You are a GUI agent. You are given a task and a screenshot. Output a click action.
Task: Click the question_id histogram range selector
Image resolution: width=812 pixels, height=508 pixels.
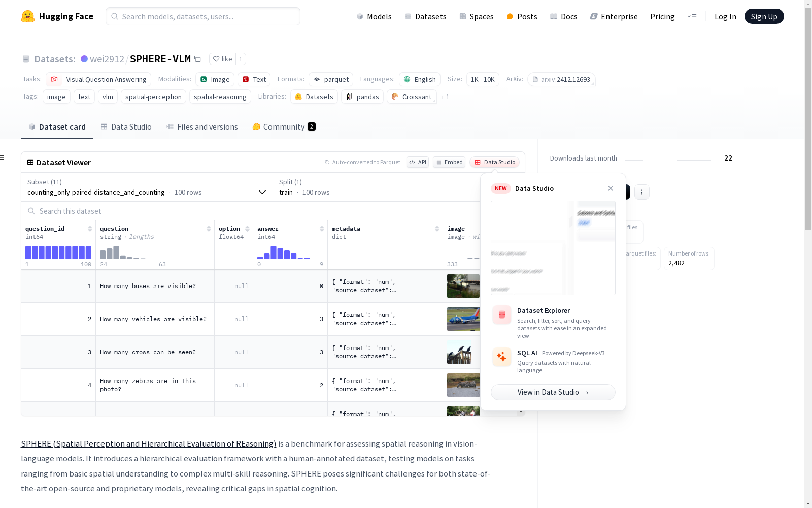[x=58, y=252]
